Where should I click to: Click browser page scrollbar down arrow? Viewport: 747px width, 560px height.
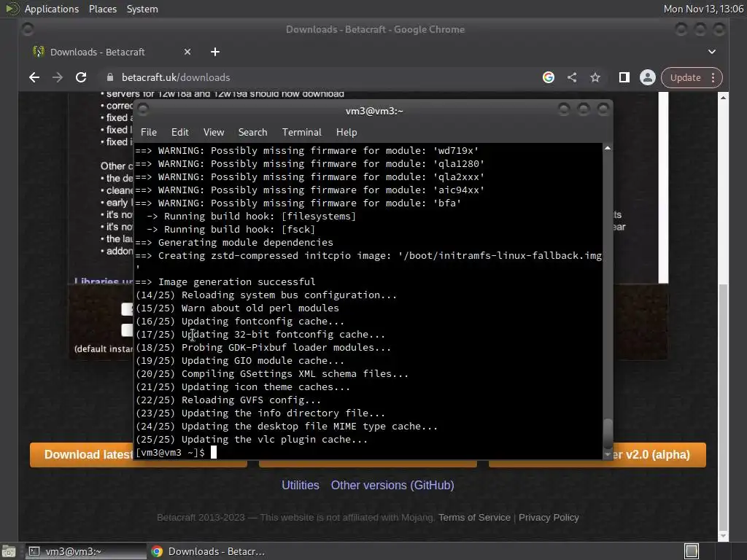click(723, 536)
